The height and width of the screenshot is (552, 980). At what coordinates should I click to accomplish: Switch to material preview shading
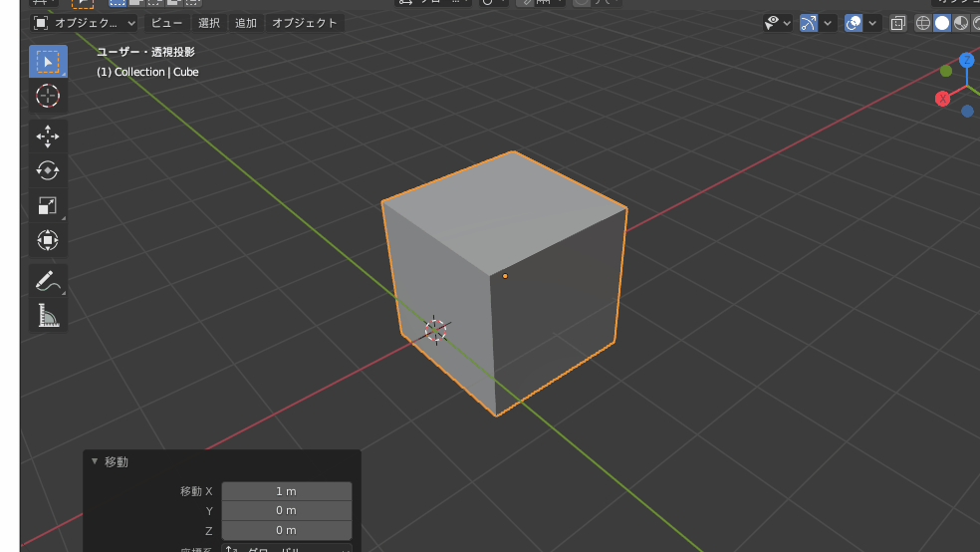961,23
